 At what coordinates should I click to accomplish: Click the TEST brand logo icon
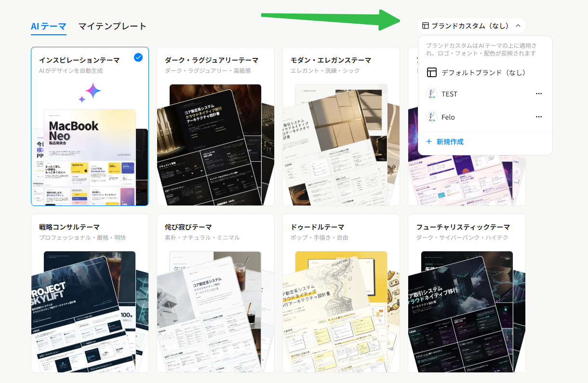coord(432,94)
